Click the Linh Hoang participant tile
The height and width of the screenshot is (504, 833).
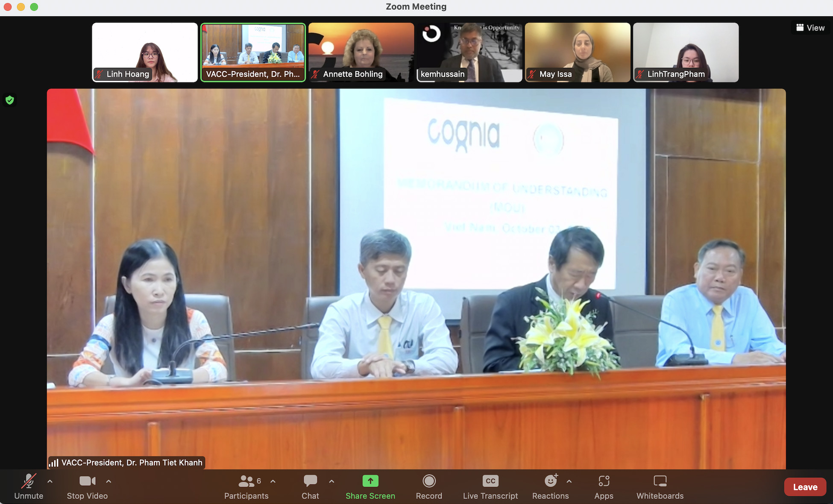pos(145,52)
